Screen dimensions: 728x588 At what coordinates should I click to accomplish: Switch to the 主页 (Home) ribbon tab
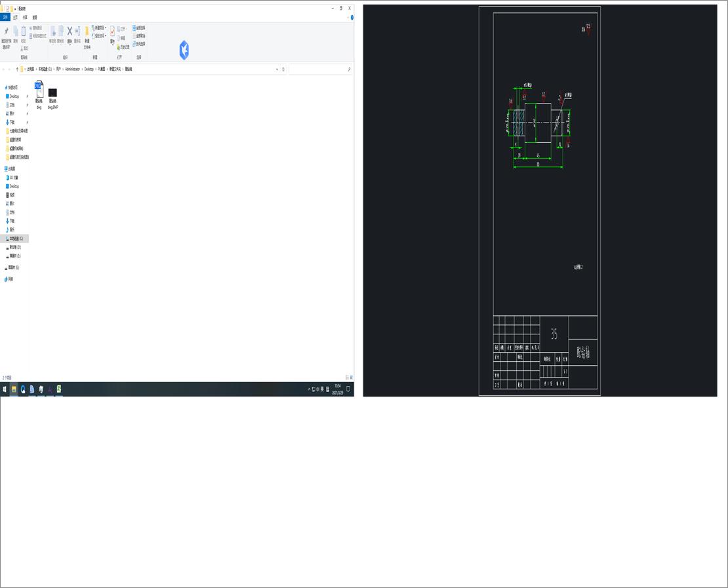15,17
